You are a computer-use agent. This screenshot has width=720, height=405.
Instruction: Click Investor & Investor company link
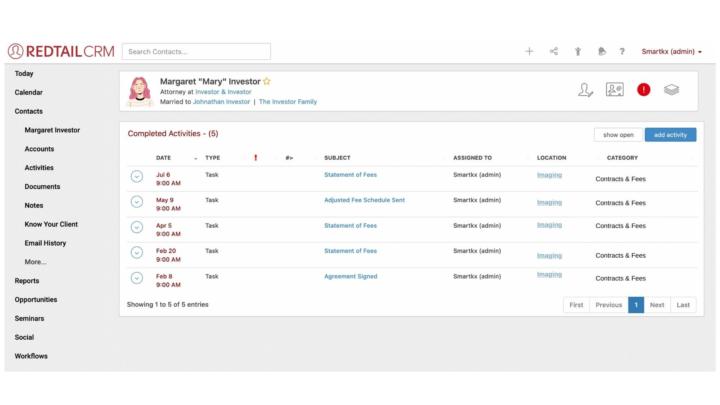223,92
